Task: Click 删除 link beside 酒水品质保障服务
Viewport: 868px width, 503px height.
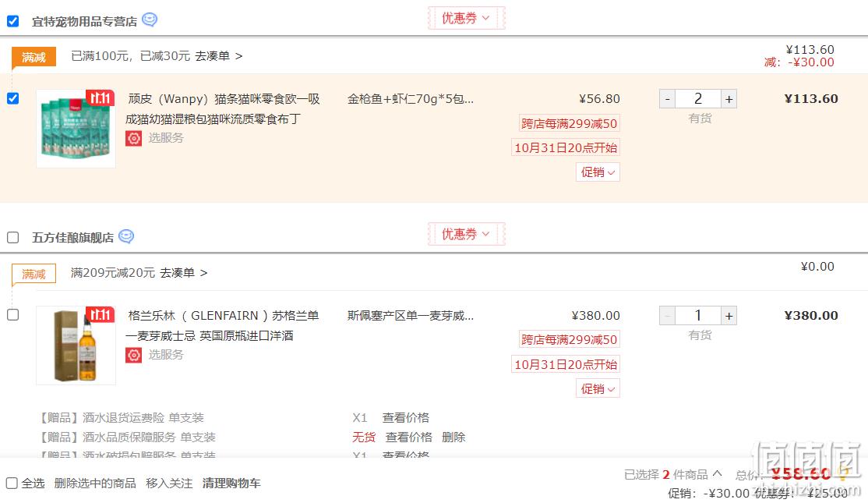Action: click(x=453, y=437)
